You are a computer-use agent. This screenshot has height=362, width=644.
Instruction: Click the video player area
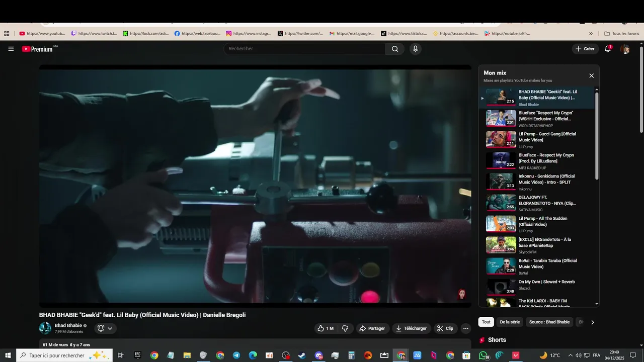(x=255, y=186)
